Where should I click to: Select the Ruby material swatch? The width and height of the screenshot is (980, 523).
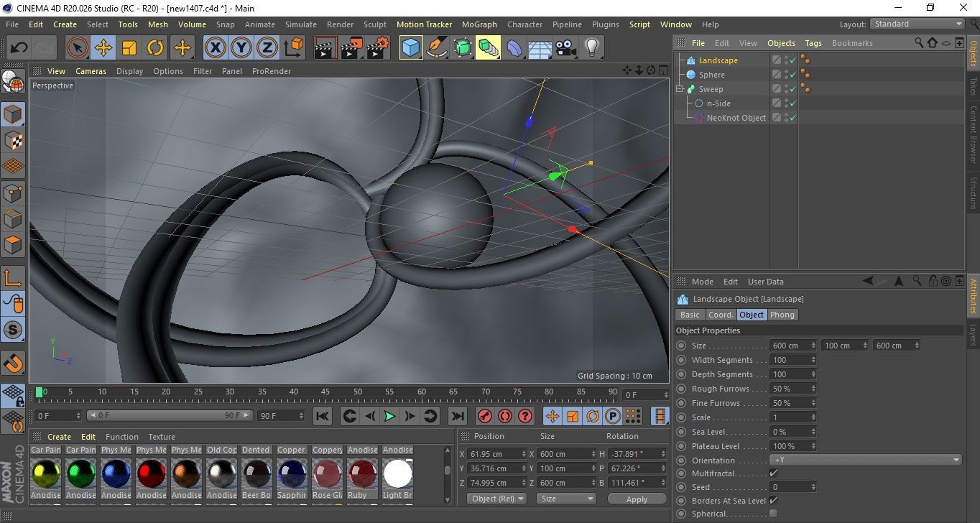coord(362,474)
